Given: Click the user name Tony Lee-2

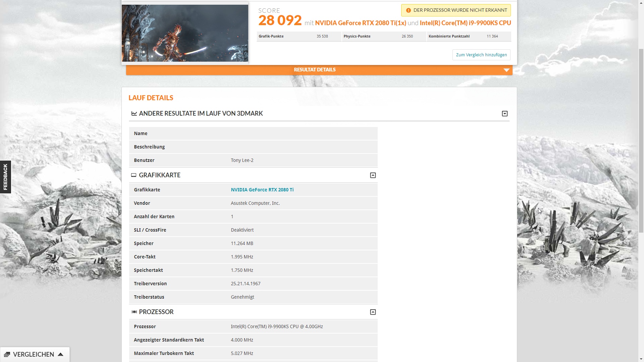Looking at the screenshot, I should tap(242, 160).
